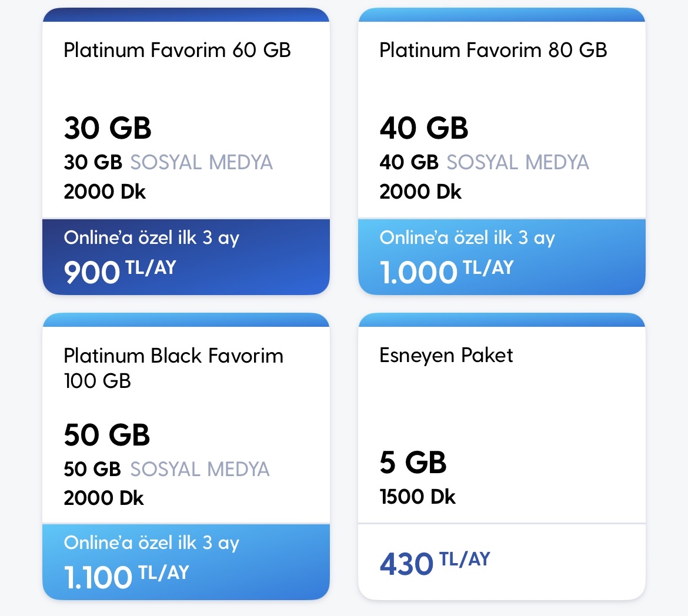Tap the 1.000 TL/AY price banner
This screenshot has height=616, width=688.
tap(502, 257)
